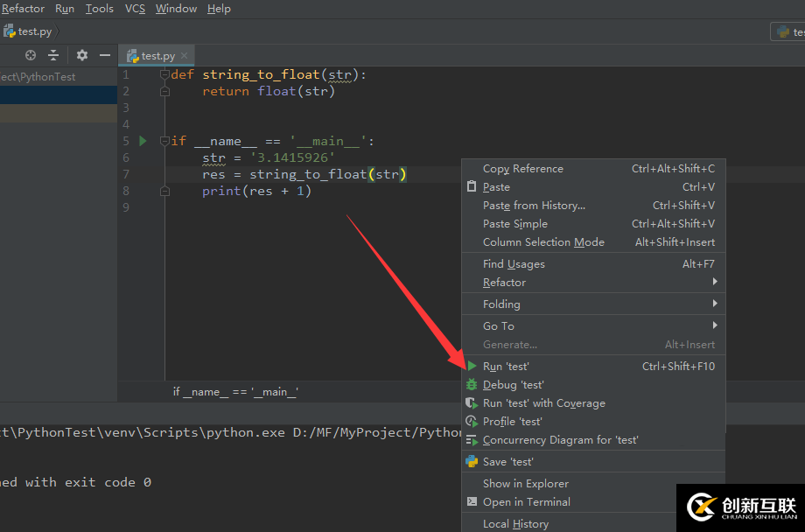Viewport: 805px width, 532px height.
Task: Click the Python file icon in breadcrumb bar
Action: pyautogui.click(x=9, y=31)
